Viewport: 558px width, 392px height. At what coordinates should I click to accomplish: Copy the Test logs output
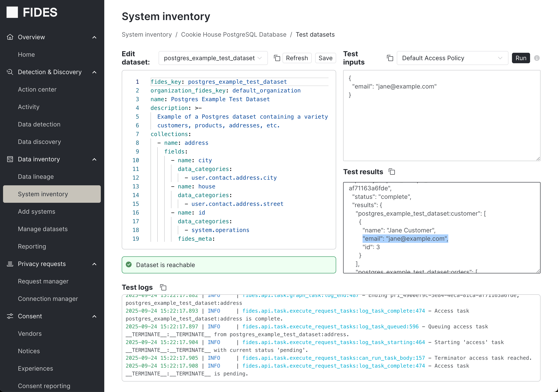[163, 287]
